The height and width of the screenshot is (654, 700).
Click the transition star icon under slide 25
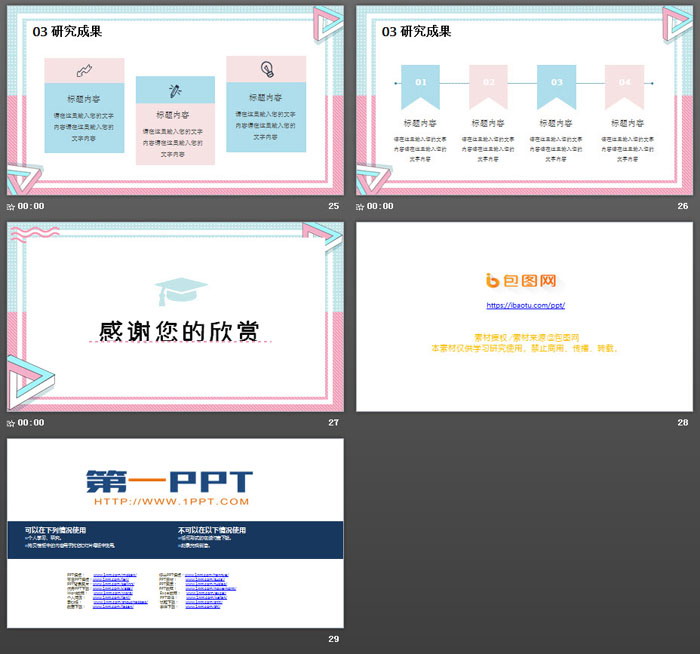(11, 207)
